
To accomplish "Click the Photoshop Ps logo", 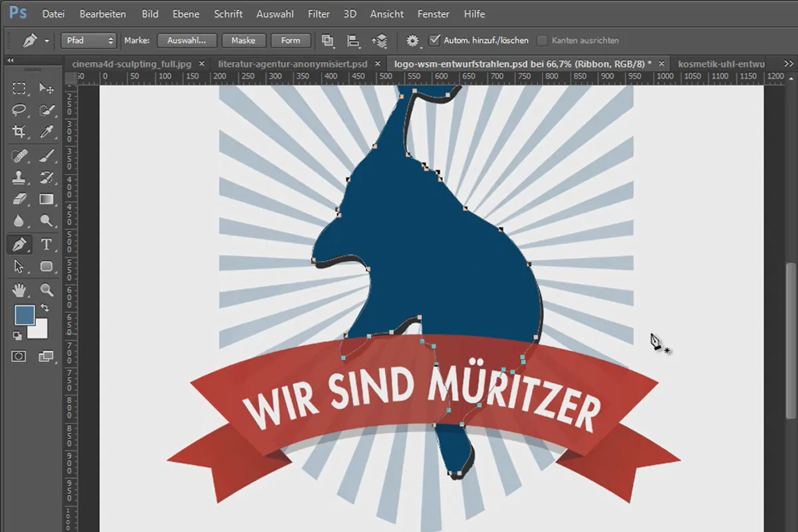I will point(17,13).
